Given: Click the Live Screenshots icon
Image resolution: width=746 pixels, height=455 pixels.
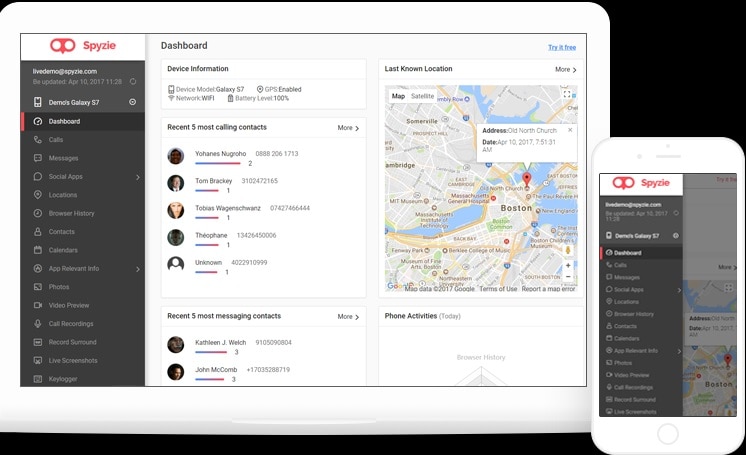Looking at the screenshot, I should 38,360.
